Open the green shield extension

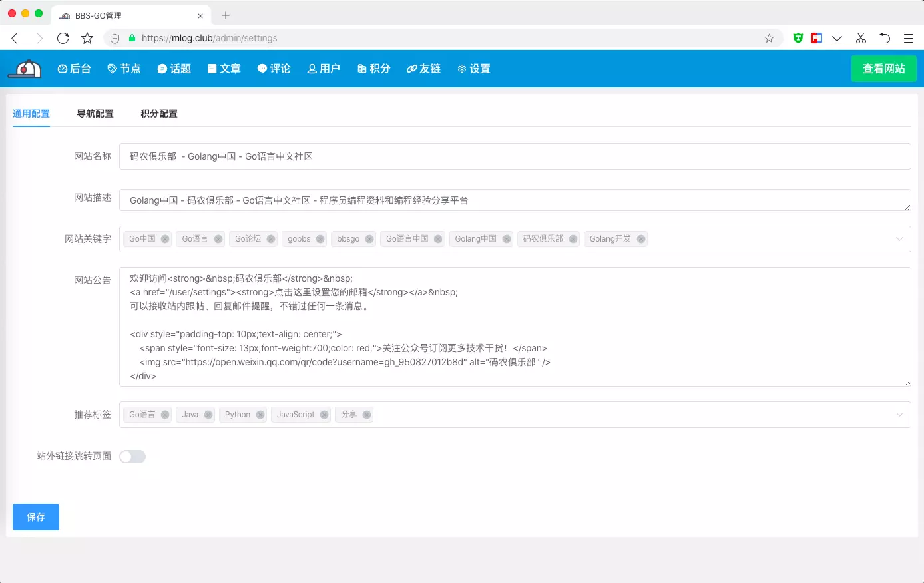[x=798, y=38]
